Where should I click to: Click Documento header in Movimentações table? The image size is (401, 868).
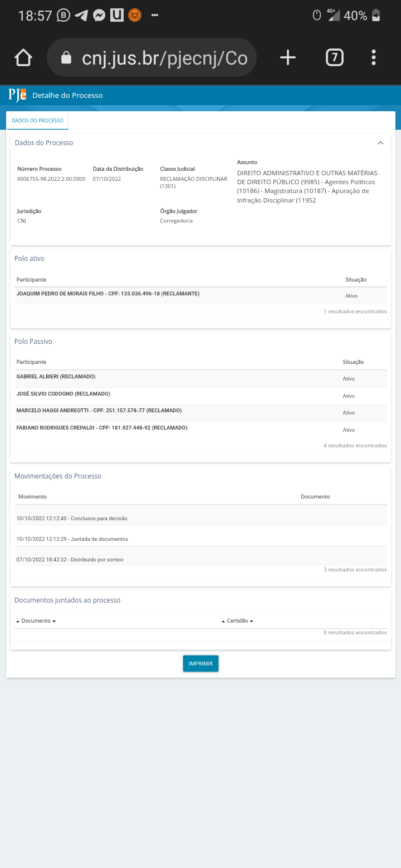click(315, 496)
